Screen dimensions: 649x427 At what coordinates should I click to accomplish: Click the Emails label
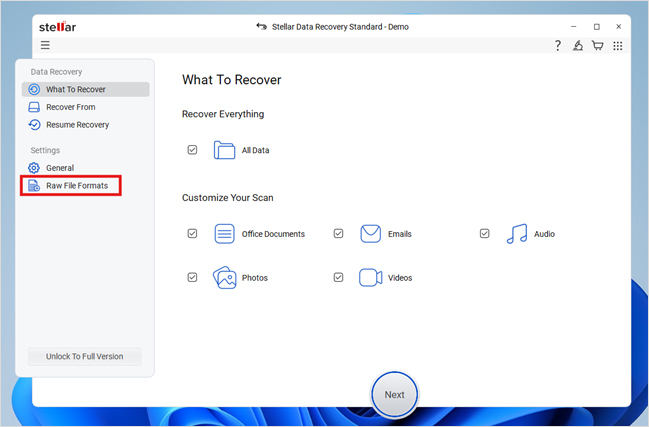[x=400, y=234]
